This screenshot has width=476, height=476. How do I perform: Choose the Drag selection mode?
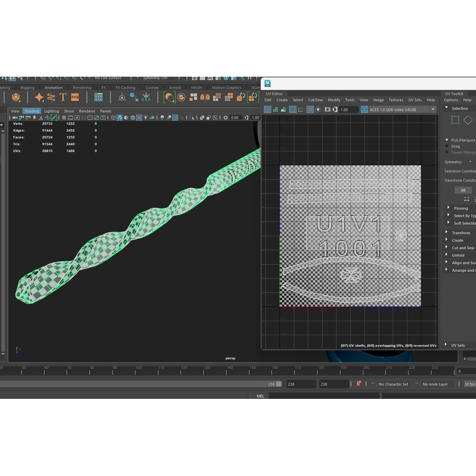pyautogui.click(x=446, y=146)
